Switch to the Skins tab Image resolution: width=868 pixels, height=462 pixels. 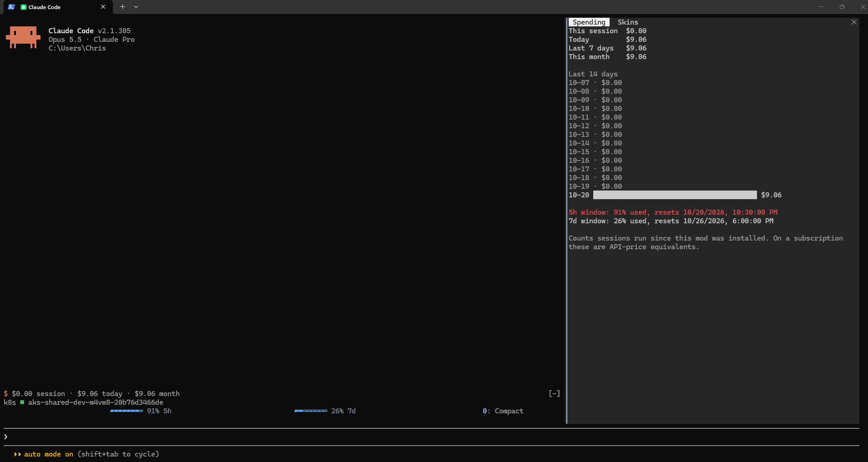pyautogui.click(x=627, y=22)
